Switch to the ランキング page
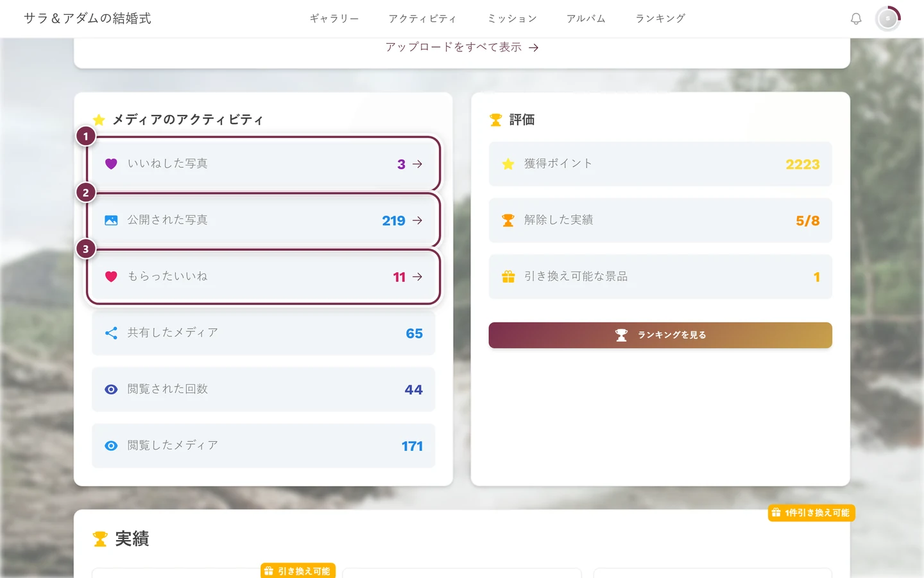924x578 pixels. coord(660,19)
